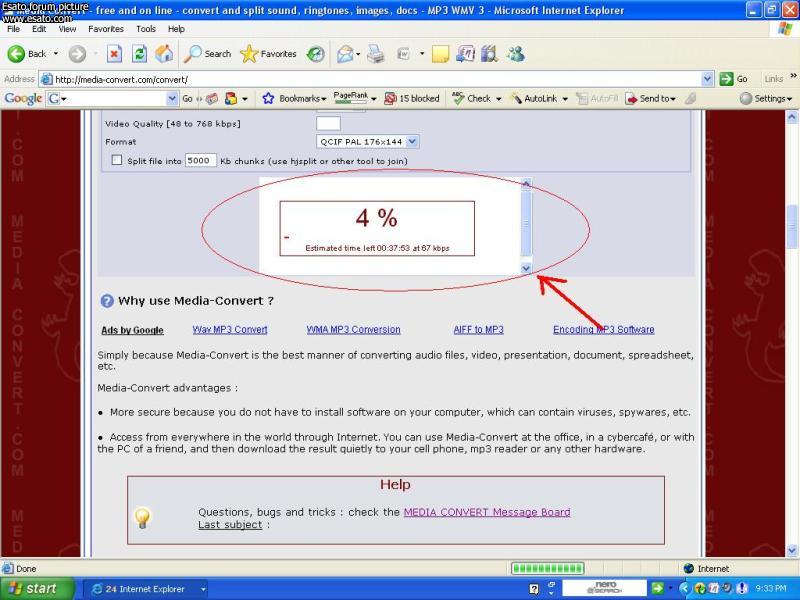Open the View menu
Image resolution: width=800 pixels, height=600 pixels.
67,29
